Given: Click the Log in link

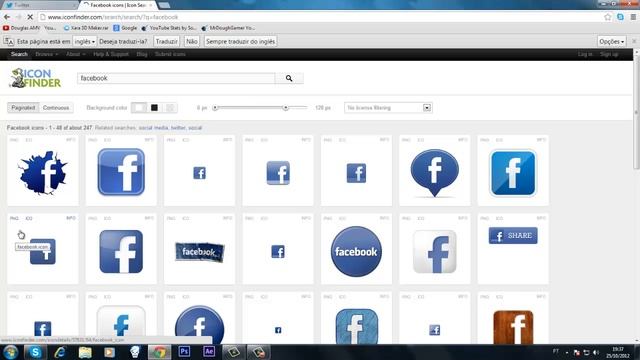Looking at the screenshot, I should (585, 54).
